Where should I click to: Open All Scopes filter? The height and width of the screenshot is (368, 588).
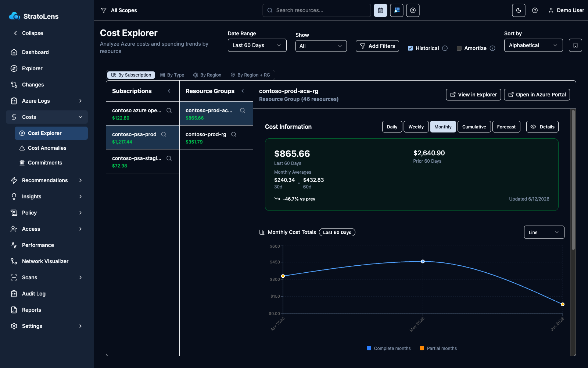point(119,10)
